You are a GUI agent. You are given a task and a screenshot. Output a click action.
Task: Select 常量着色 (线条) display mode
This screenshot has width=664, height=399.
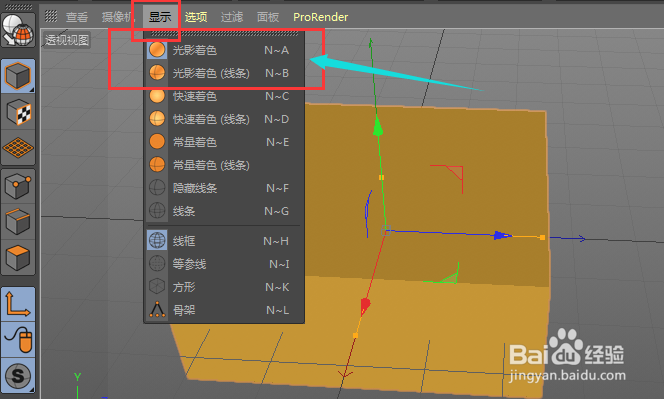coord(224,165)
